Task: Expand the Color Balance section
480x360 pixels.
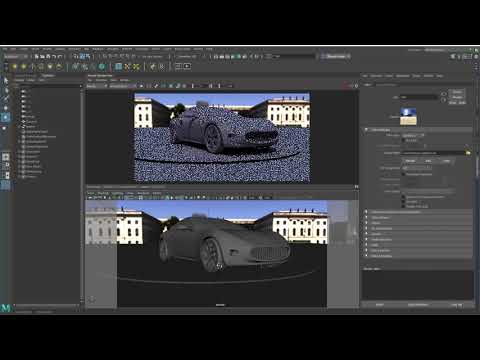Action: pos(418,218)
